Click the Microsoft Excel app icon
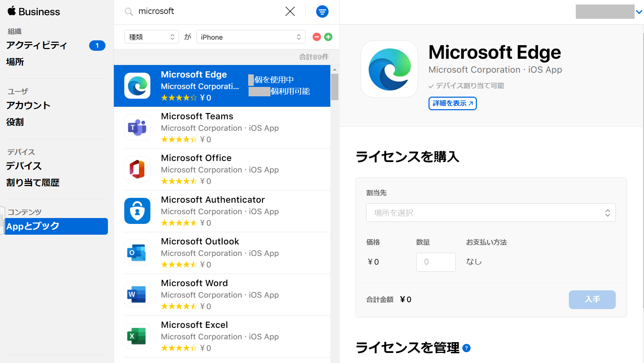This screenshot has width=644, height=363. (137, 336)
